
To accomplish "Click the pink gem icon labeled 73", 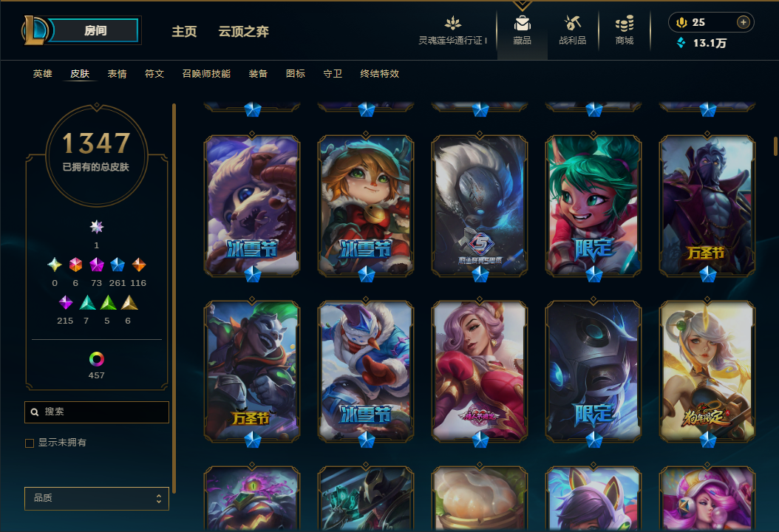I will click(96, 265).
